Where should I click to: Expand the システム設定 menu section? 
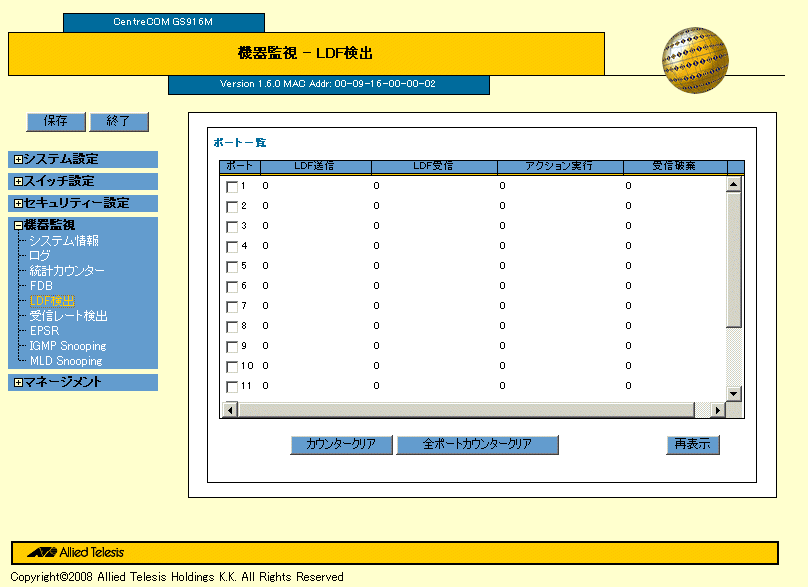pyautogui.click(x=19, y=159)
